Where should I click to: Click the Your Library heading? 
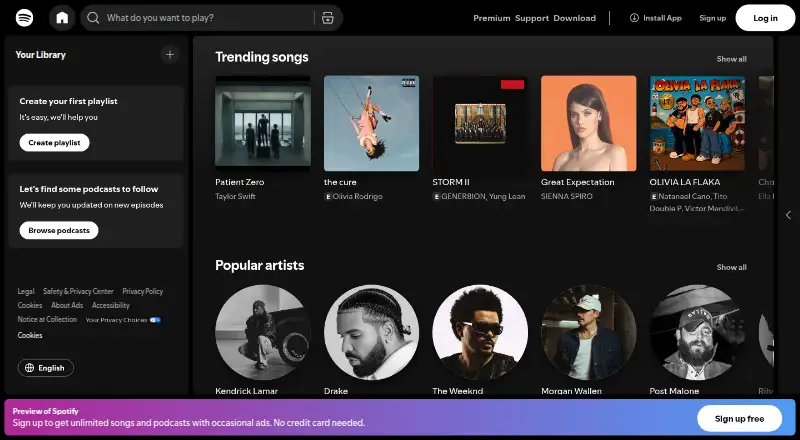pos(41,55)
